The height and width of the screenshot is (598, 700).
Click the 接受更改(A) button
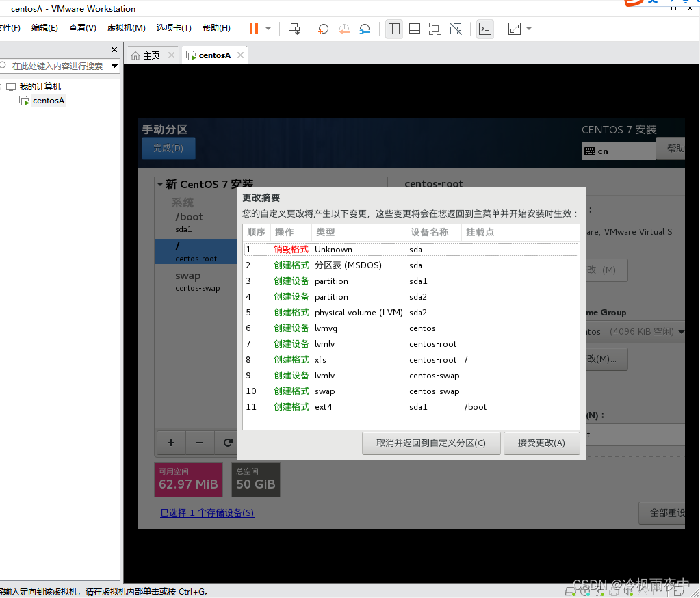coord(541,443)
